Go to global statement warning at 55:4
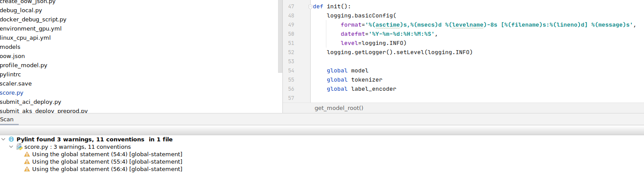The height and width of the screenshot is (178, 644). click(x=107, y=162)
